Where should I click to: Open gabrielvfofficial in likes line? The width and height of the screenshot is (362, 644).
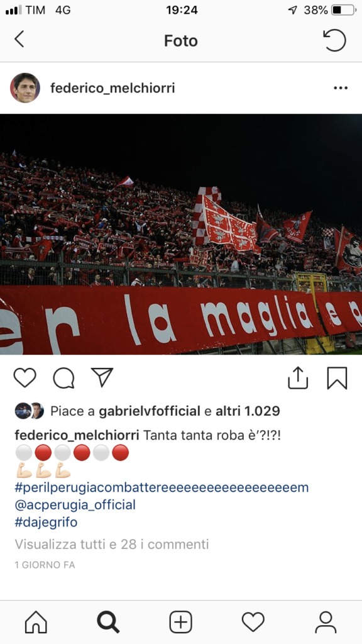(150, 411)
